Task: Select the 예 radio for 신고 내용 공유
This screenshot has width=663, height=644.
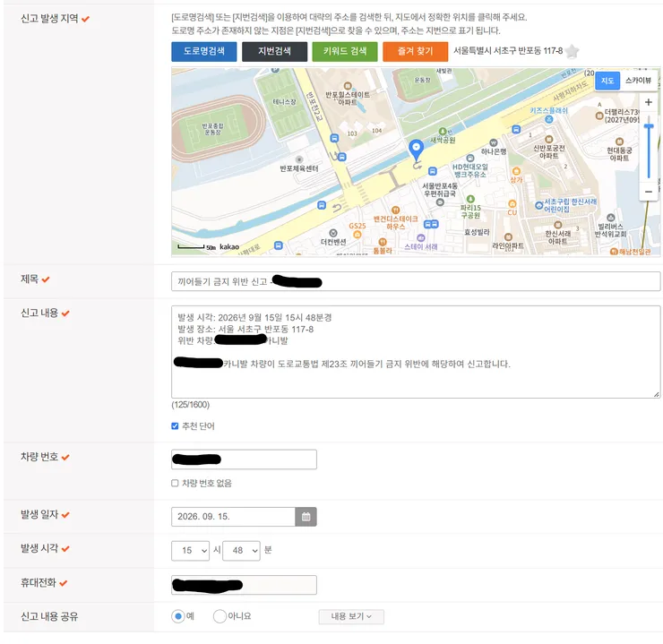Action: pyautogui.click(x=178, y=616)
